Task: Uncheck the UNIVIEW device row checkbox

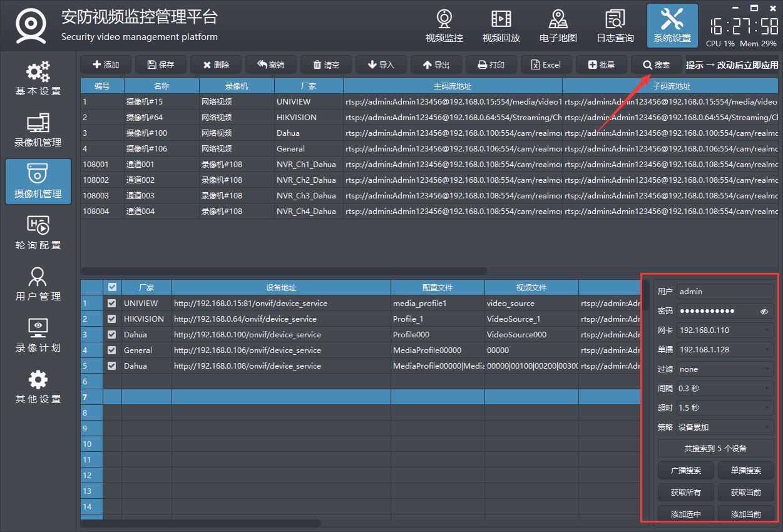Action: 112,303
